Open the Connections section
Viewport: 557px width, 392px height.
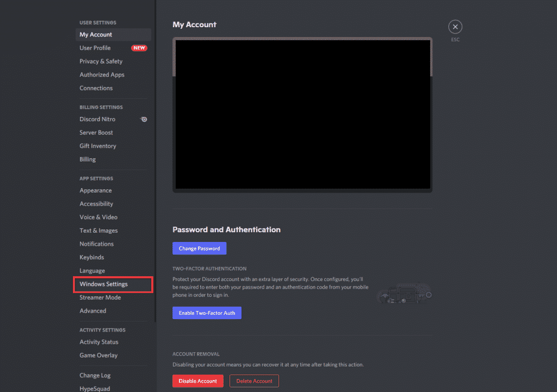point(96,88)
